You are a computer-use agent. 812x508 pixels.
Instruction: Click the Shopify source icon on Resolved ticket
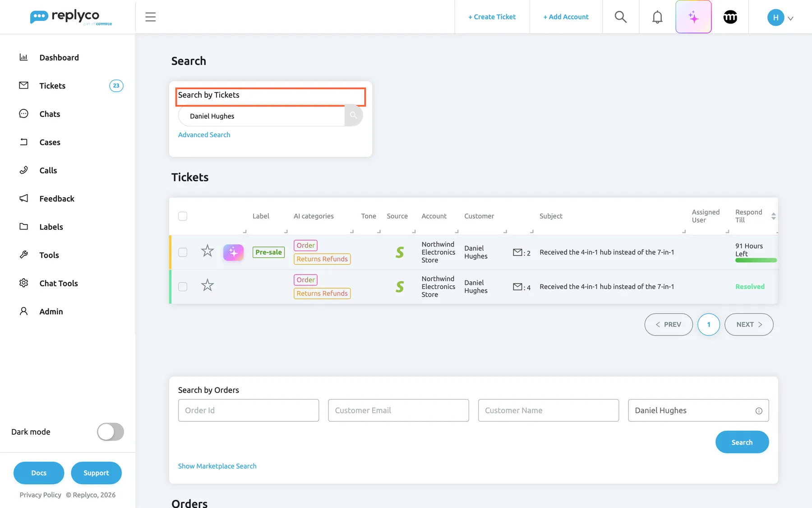click(400, 287)
